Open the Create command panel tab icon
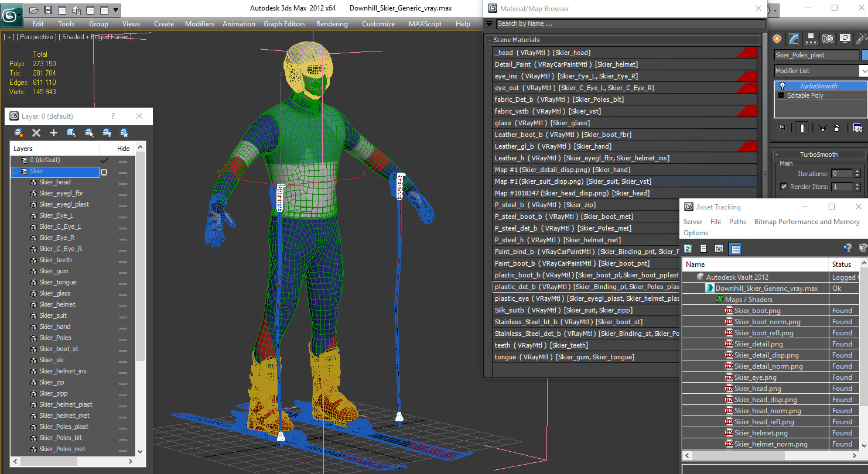The height and width of the screenshot is (474, 868). pos(777,39)
